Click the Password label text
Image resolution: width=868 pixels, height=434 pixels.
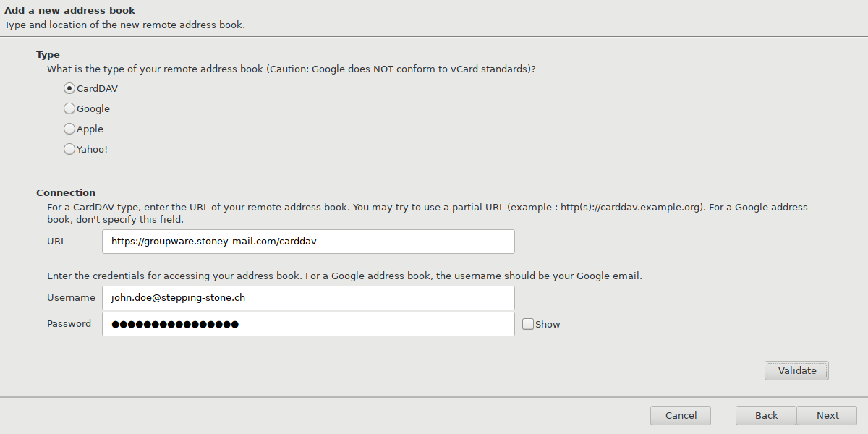[69, 324]
